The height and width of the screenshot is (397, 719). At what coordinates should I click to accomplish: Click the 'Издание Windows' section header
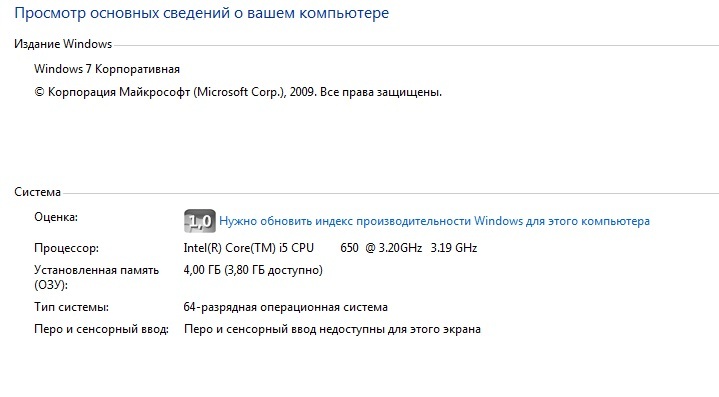coord(63,44)
